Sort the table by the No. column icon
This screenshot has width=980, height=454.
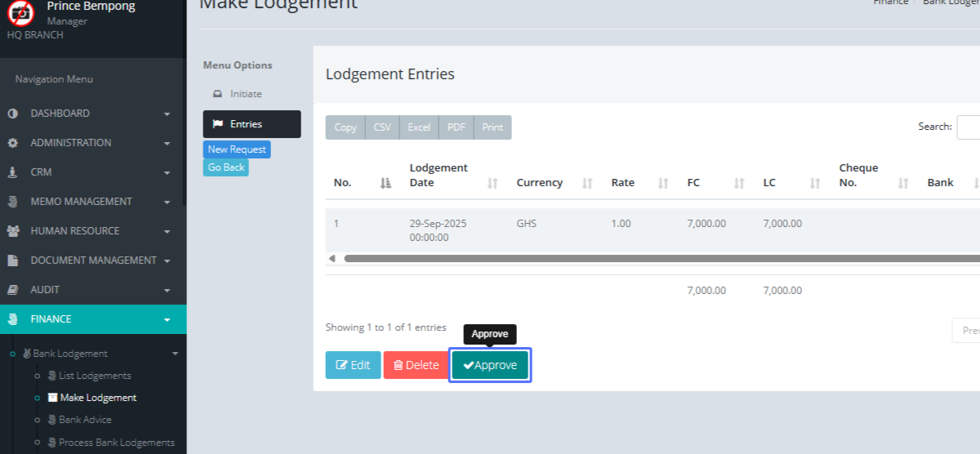pos(385,184)
